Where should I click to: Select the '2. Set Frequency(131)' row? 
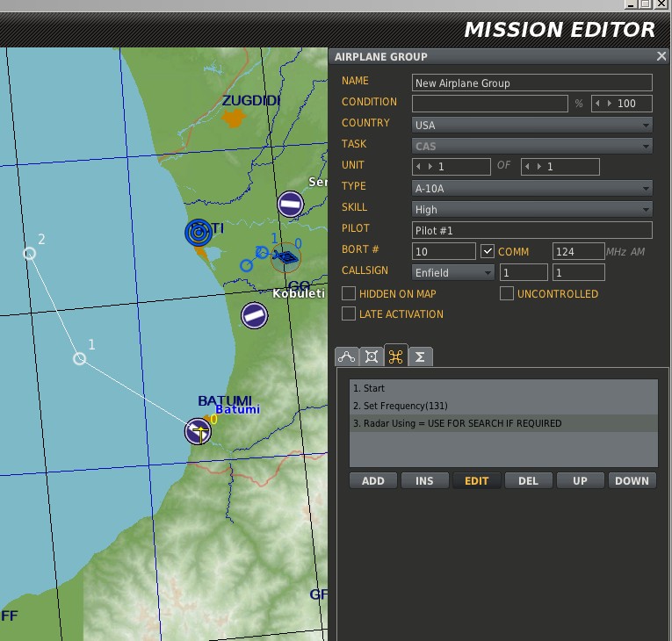(x=503, y=406)
